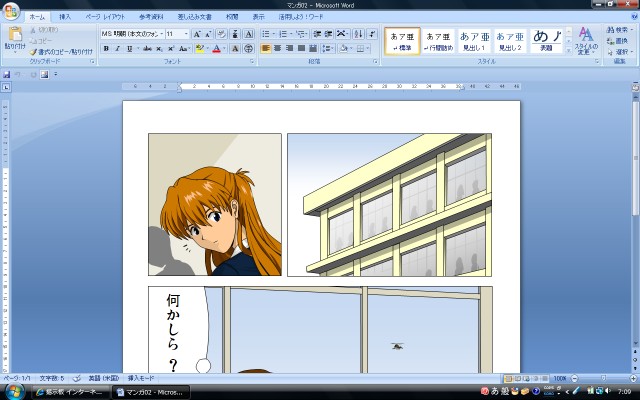
Task: Click the font color red A swatch
Action: 216,48
